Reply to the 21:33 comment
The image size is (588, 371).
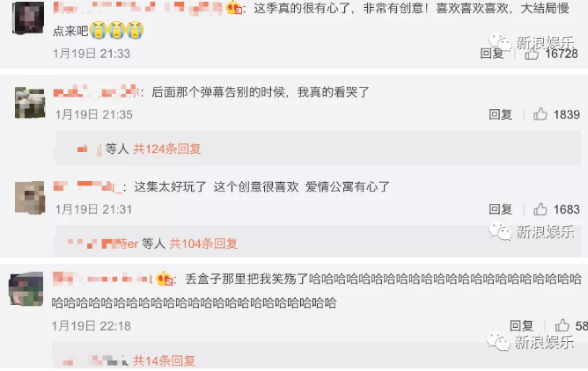(x=492, y=54)
